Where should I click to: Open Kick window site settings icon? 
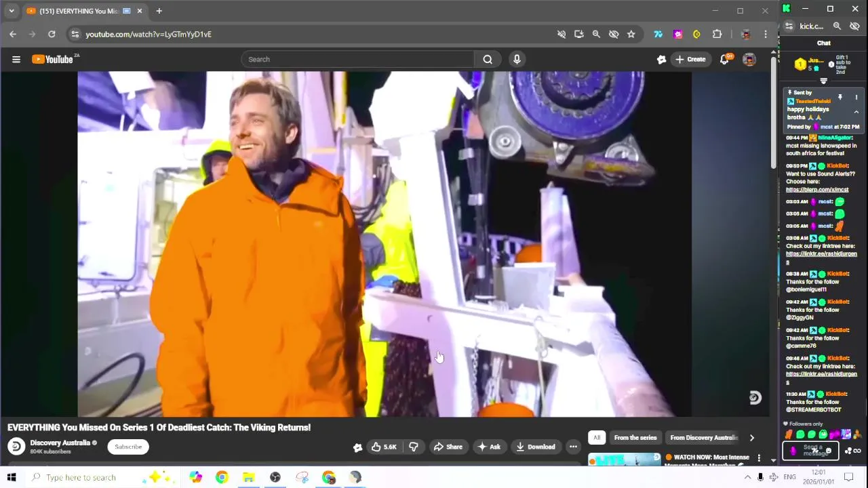[x=789, y=26]
